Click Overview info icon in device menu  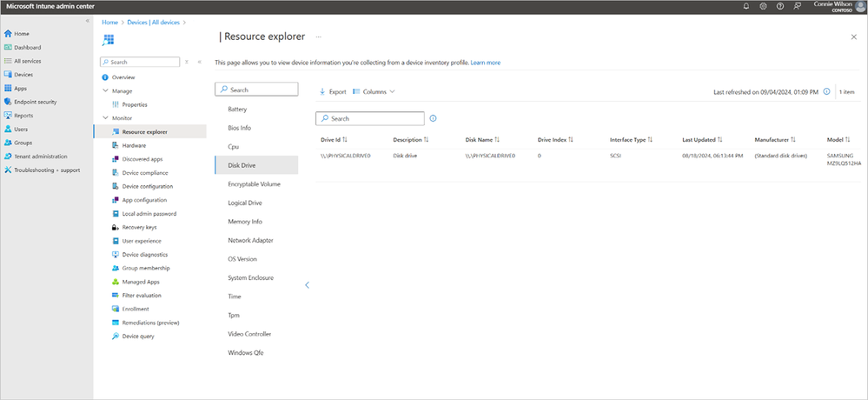[x=105, y=77]
